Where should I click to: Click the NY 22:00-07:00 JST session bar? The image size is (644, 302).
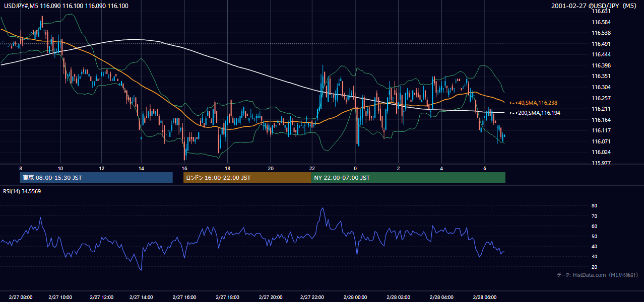coord(408,178)
